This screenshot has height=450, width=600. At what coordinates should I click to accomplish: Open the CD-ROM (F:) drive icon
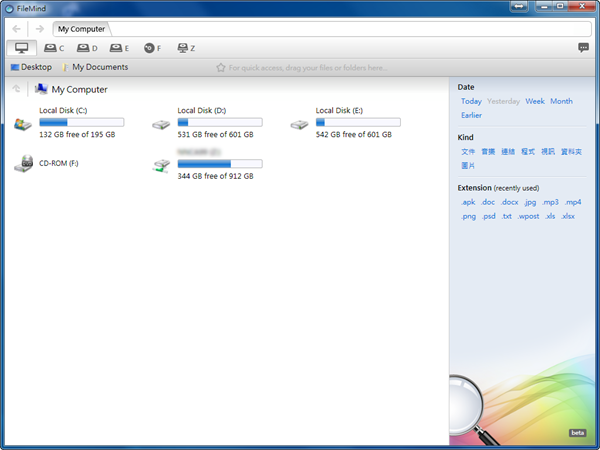coord(23,164)
